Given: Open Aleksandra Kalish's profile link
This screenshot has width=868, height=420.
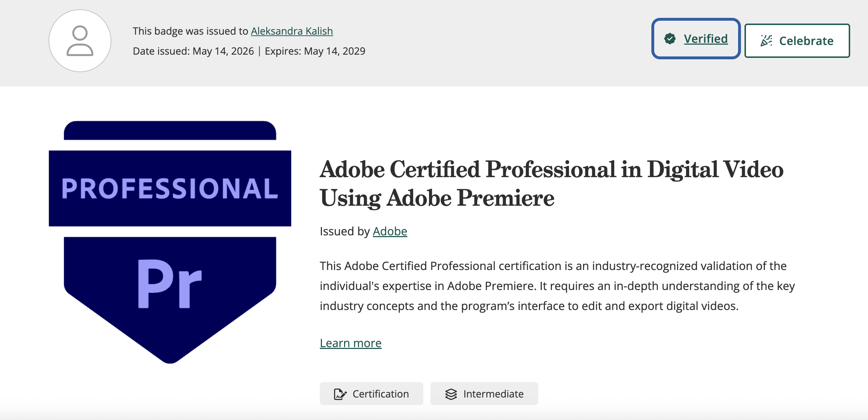Looking at the screenshot, I should 292,31.
